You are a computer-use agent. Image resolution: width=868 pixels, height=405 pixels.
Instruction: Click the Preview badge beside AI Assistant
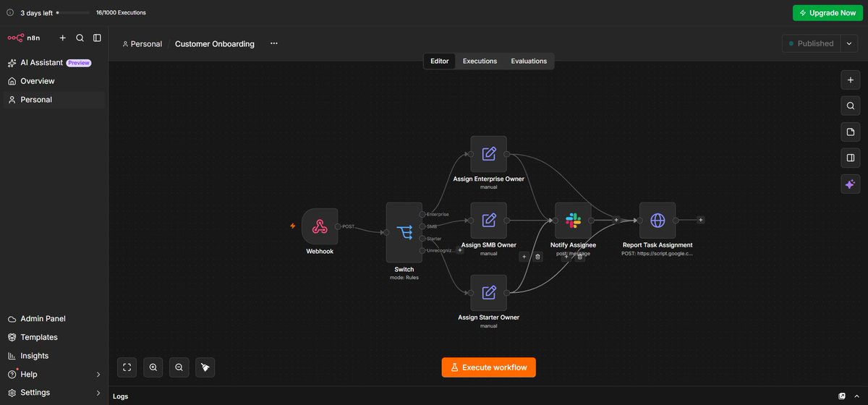[x=79, y=63]
